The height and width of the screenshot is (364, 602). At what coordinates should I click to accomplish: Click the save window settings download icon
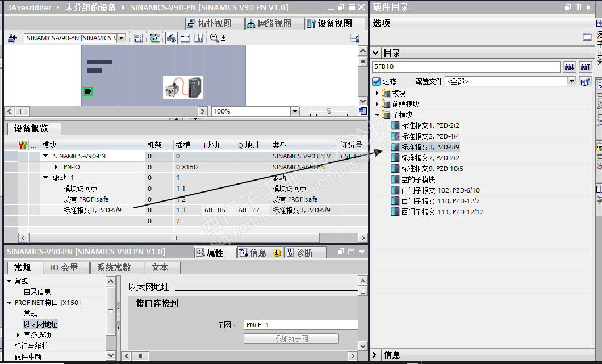tap(223, 38)
